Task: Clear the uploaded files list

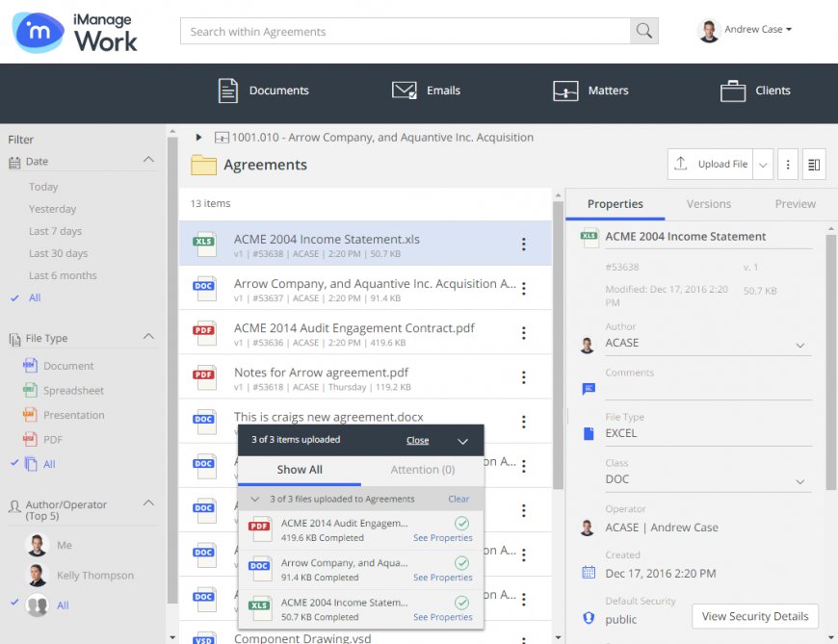Action: tap(458, 499)
